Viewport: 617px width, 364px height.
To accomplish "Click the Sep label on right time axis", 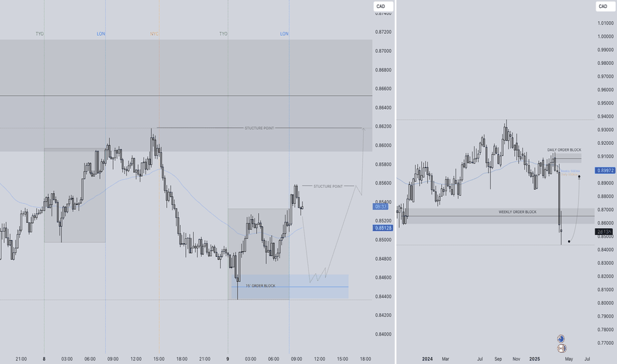I will point(498,359).
